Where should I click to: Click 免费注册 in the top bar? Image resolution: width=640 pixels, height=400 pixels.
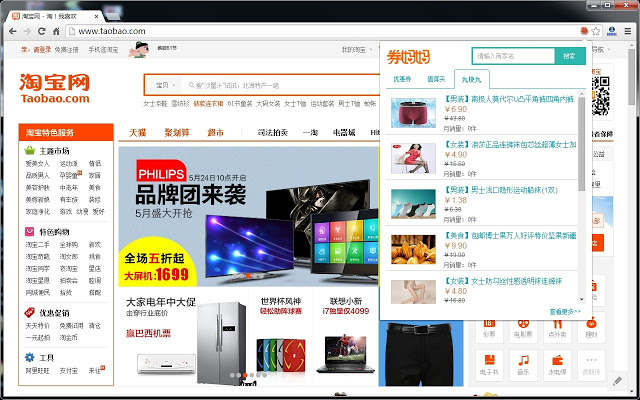point(66,50)
